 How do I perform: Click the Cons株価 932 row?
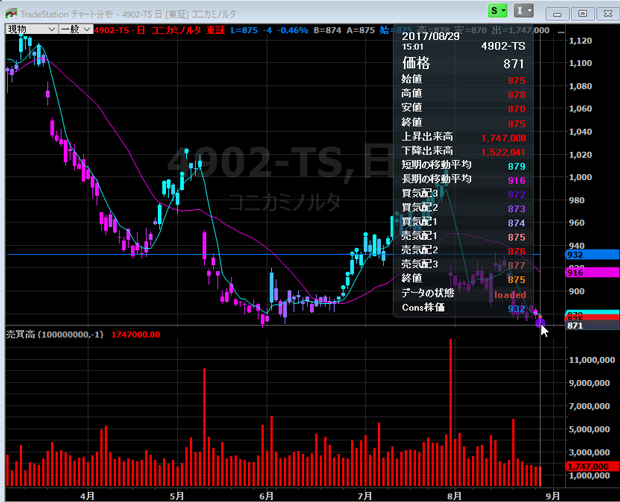click(x=463, y=308)
